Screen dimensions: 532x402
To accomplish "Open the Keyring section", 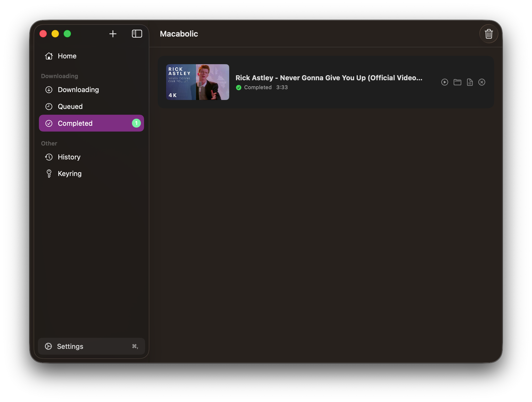I will pyautogui.click(x=70, y=173).
